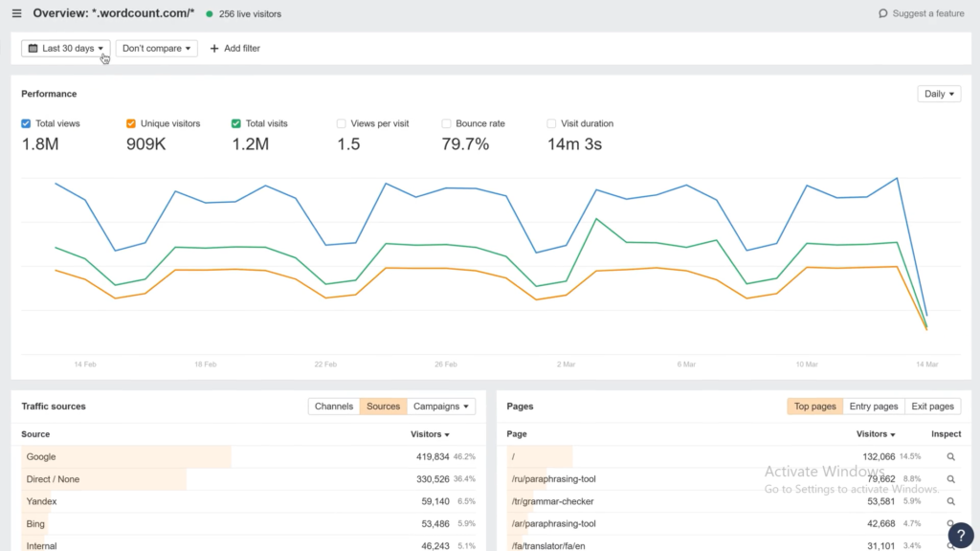Viewport: 980px width, 551px height.
Task: Inspect the /ru/paraphrasing-tool page via magnifier
Action: coord(950,479)
